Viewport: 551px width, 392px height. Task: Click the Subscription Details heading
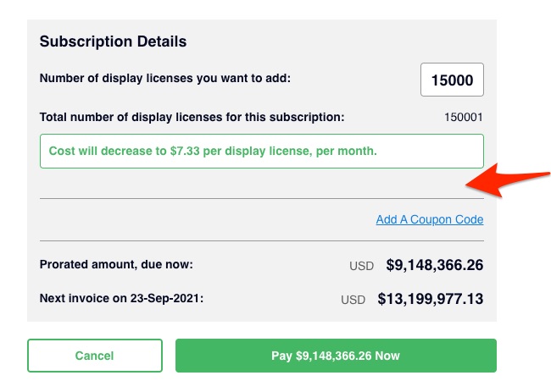tap(113, 41)
